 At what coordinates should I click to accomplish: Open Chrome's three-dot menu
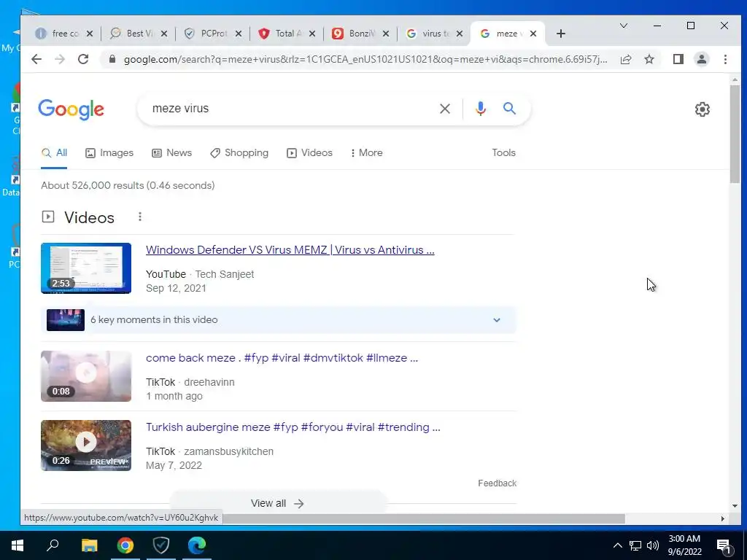point(725,59)
